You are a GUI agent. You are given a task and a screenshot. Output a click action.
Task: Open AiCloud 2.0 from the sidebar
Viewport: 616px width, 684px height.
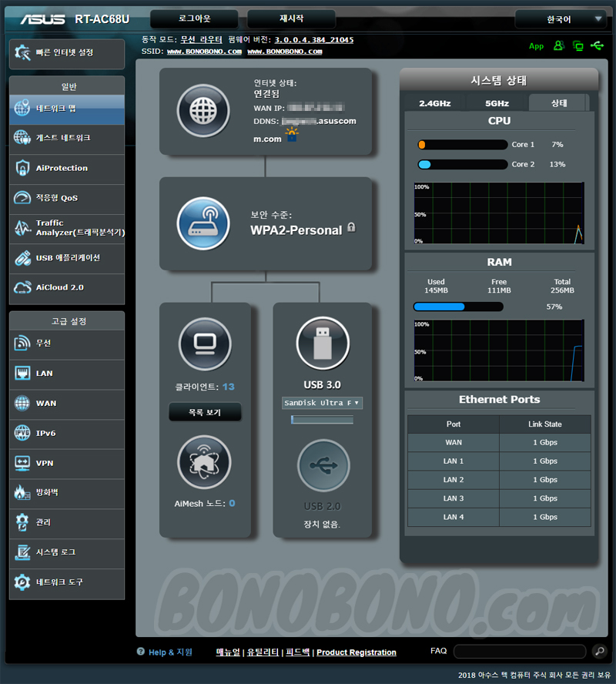pos(67,288)
